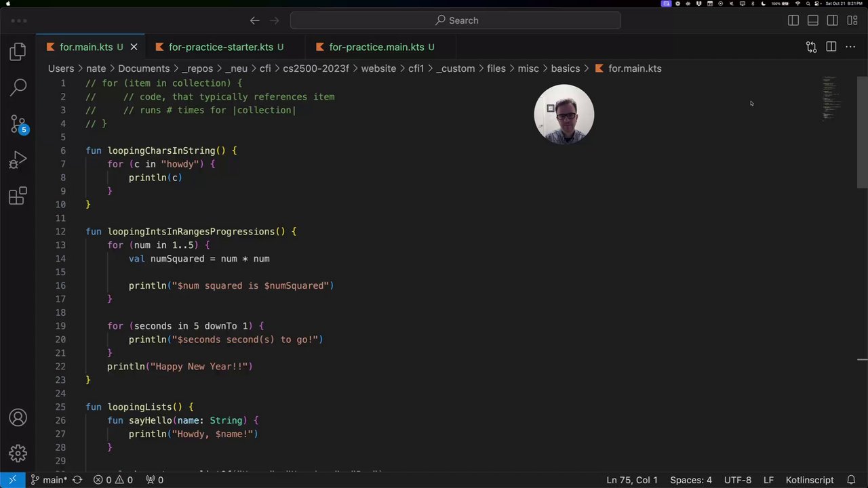Open notifications via the bell icon
Viewport: 868px width, 488px height.
point(851,480)
